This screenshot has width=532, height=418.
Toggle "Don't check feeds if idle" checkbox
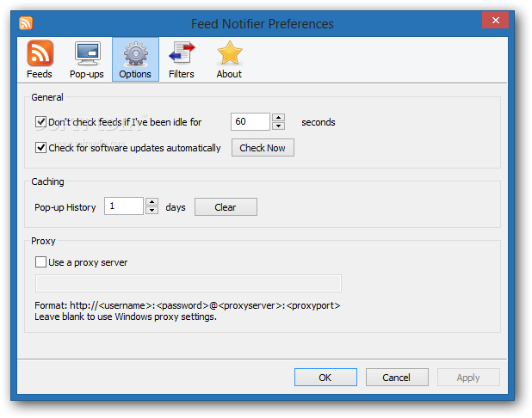40,122
